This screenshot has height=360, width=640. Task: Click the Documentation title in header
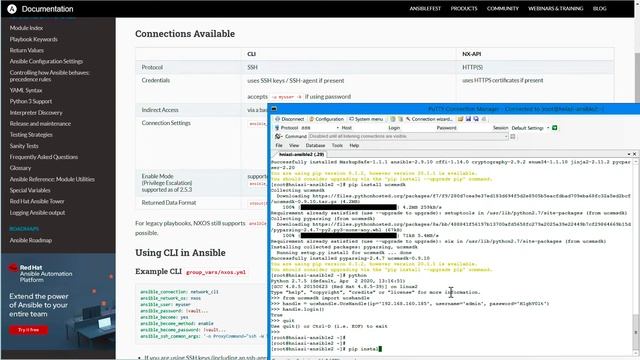coord(47,9)
